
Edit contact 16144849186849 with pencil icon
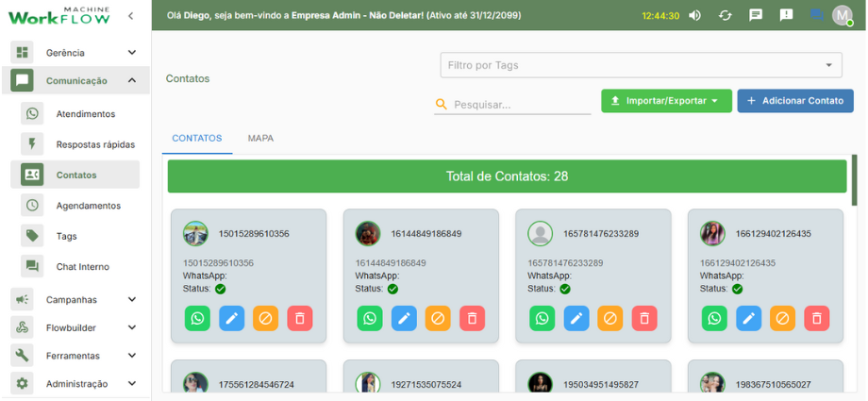(404, 319)
